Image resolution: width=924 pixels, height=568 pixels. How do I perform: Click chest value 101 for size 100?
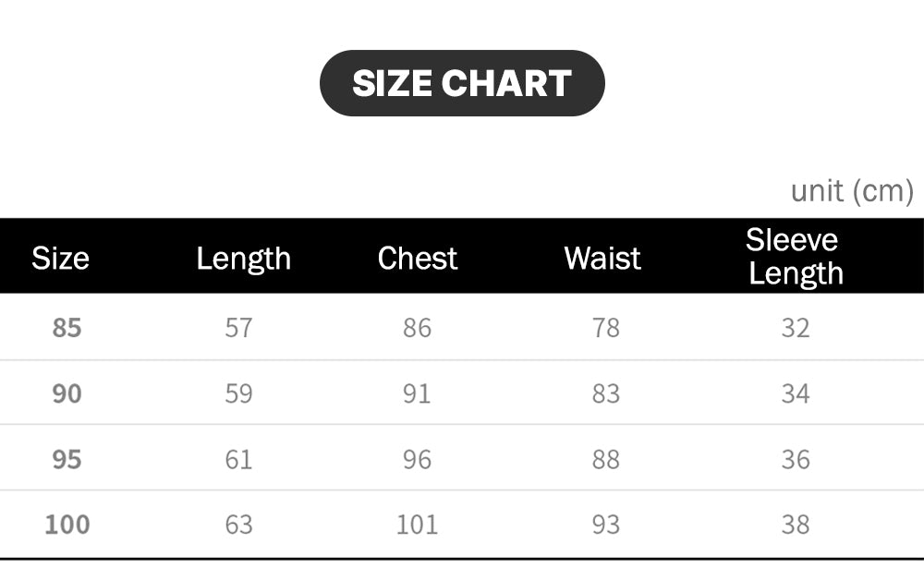(417, 525)
